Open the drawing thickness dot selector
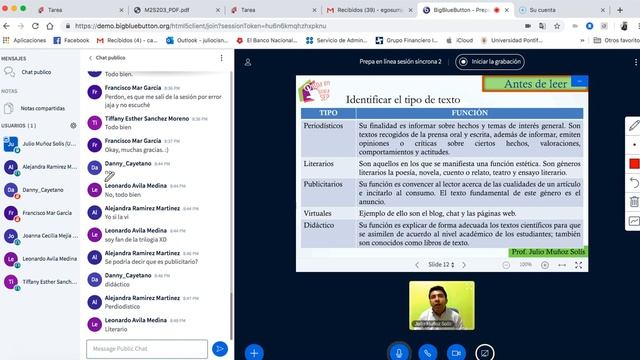 pyautogui.click(x=634, y=144)
